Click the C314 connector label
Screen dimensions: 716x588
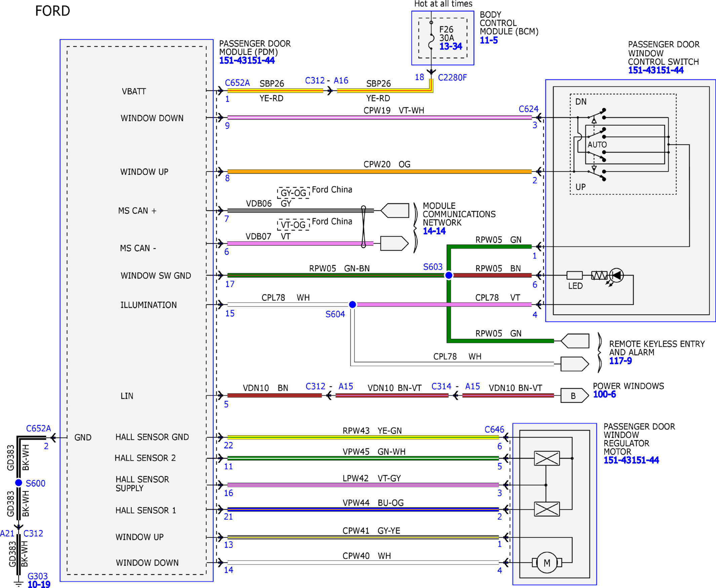point(441,386)
